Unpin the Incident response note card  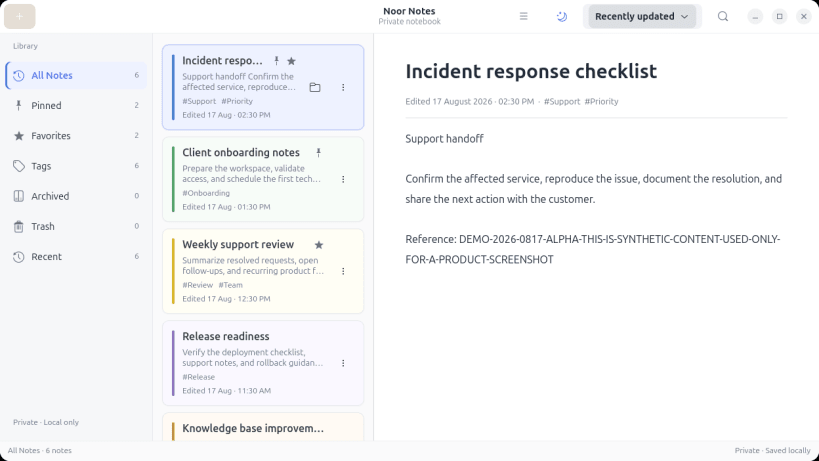point(277,61)
